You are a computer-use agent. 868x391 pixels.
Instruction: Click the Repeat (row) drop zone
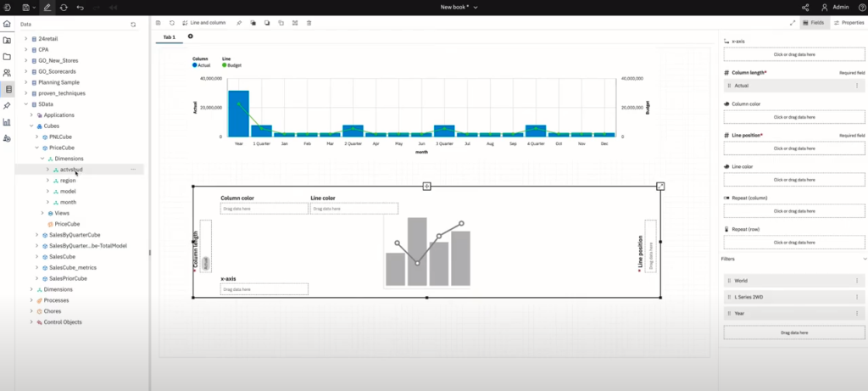click(x=793, y=242)
